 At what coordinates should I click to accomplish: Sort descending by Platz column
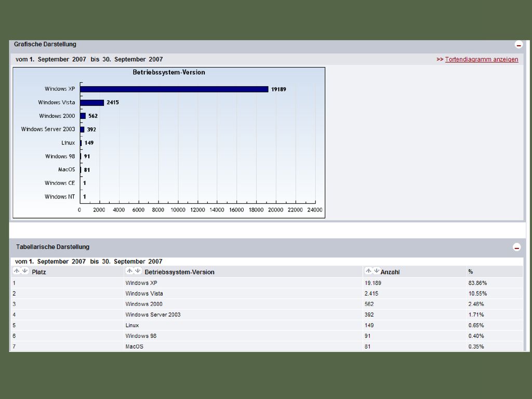tap(24, 271)
